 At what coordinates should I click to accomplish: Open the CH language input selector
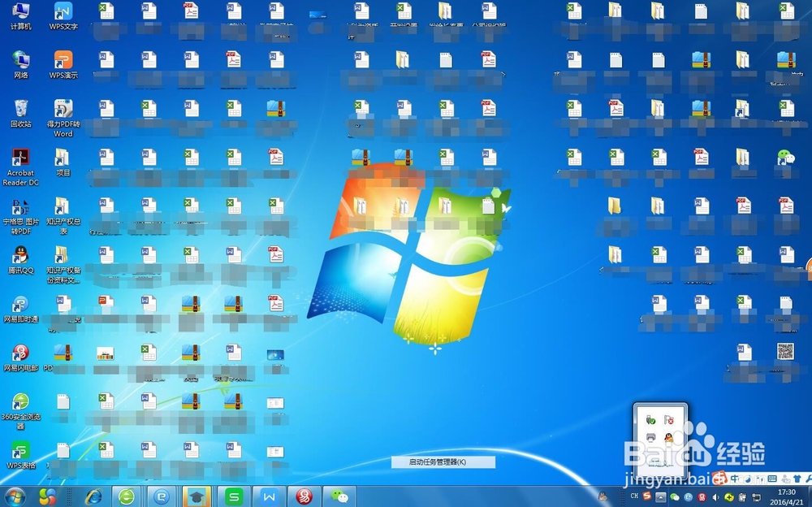tap(635, 496)
